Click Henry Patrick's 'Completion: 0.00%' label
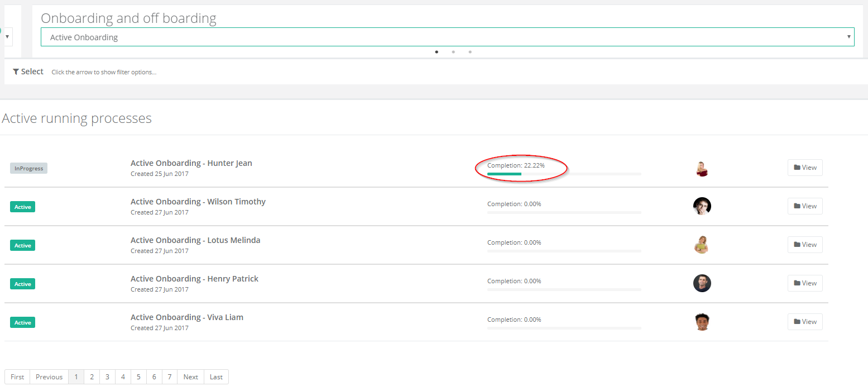Image resolution: width=868 pixels, height=386 pixels. pyautogui.click(x=514, y=281)
